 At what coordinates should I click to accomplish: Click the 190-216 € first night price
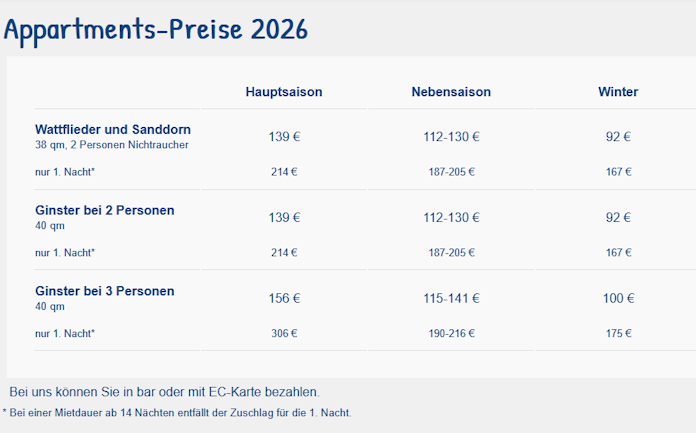coord(451,333)
